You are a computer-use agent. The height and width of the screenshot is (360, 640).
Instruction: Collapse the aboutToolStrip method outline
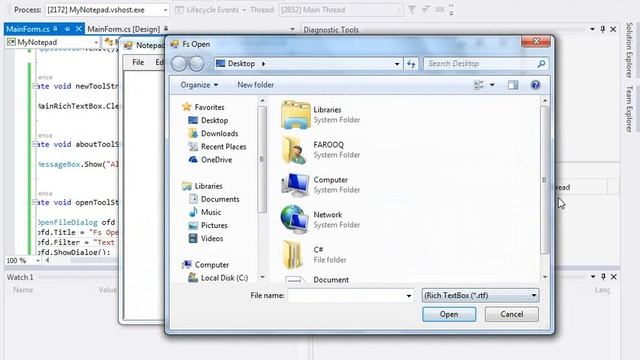point(35,144)
